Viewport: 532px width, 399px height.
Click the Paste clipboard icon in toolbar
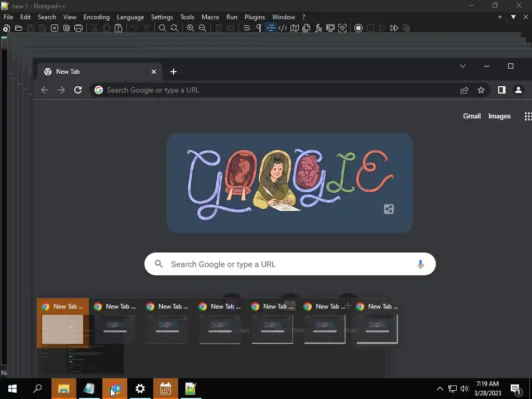pyautogui.click(x=118, y=28)
